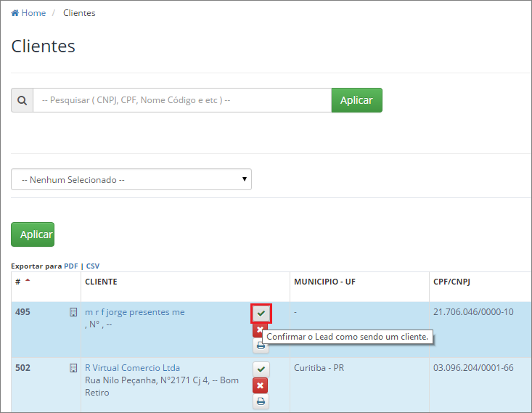Click building icon in row 502
This screenshot has height=413, width=532.
[73, 368]
